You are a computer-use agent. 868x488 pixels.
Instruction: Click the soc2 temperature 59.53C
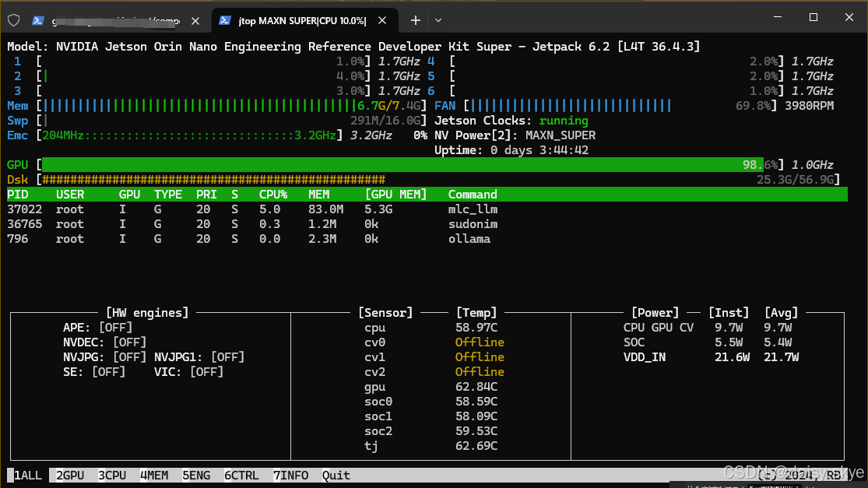pos(476,431)
